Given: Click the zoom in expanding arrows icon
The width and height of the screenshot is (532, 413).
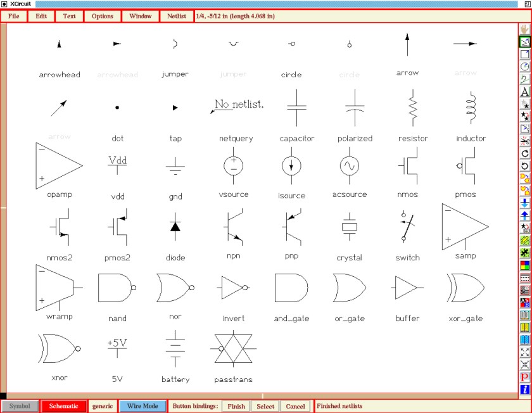Looking at the screenshot, I should (x=524, y=352).
